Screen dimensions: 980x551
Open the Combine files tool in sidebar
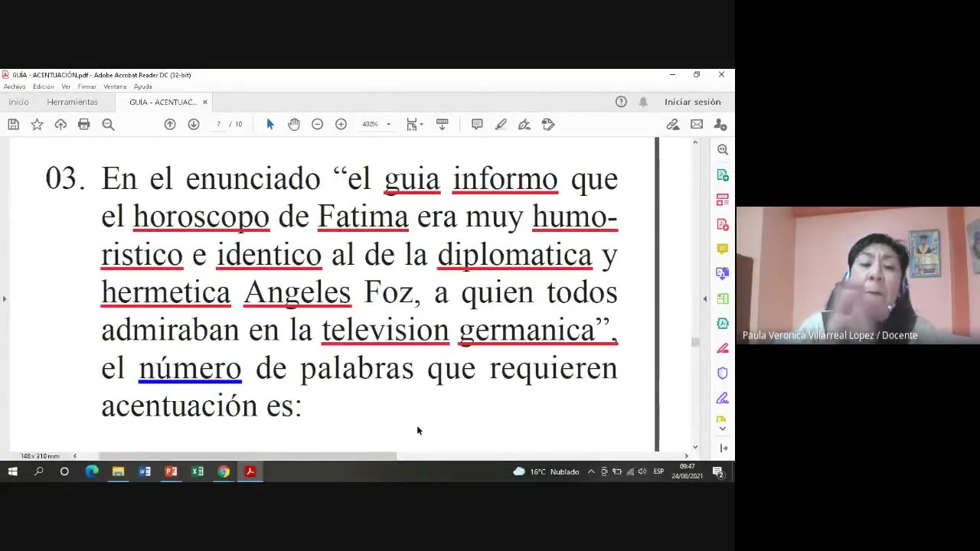[x=722, y=274]
